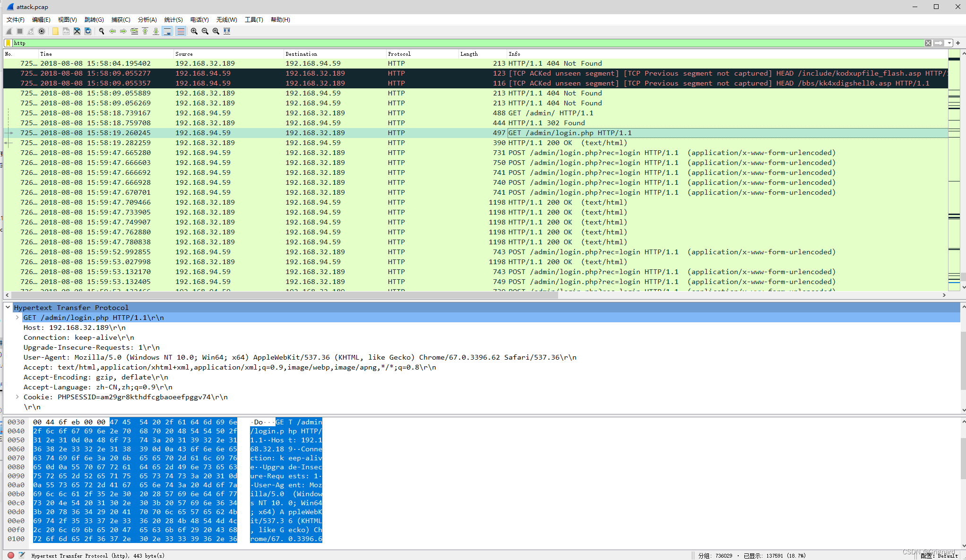Select the HTTP/1.1 302 Found packet
This screenshot has width=966, height=560.
[475, 123]
